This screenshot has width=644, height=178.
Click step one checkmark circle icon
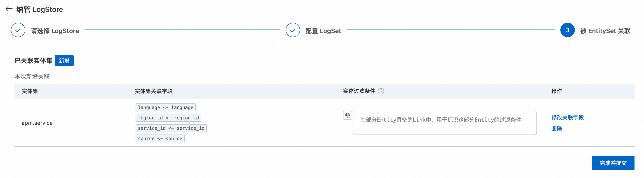(x=18, y=30)
